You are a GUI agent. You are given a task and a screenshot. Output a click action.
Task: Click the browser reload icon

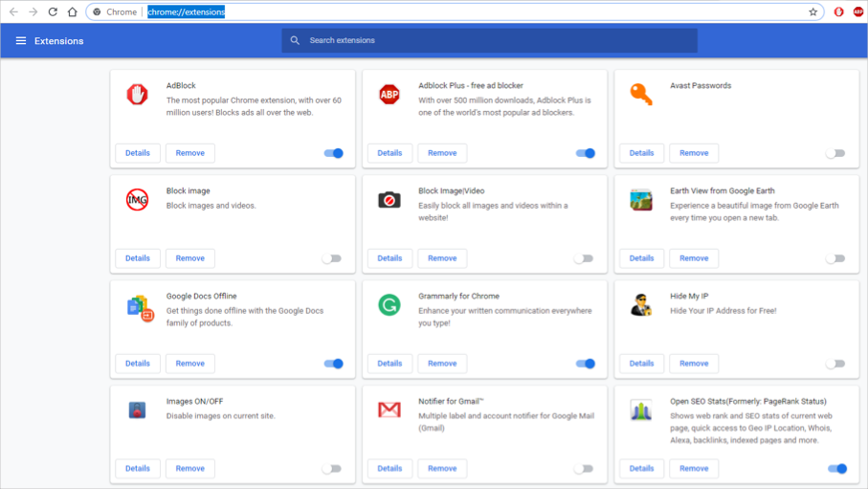(53, 12)
